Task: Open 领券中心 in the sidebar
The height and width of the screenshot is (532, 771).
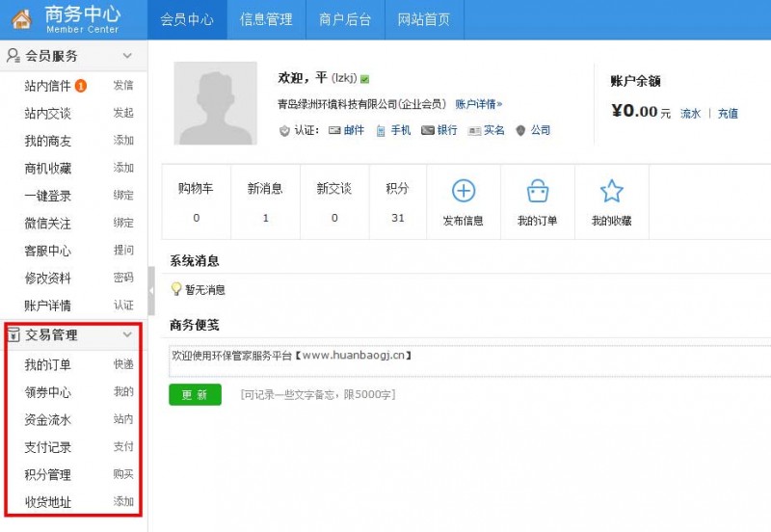Action: click(47, 392)
